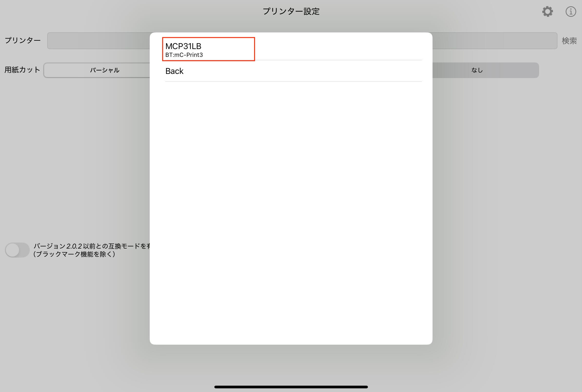The image size is (582, 392).
Task: Tap Back in the printer selection dialog
Action: 174,71
